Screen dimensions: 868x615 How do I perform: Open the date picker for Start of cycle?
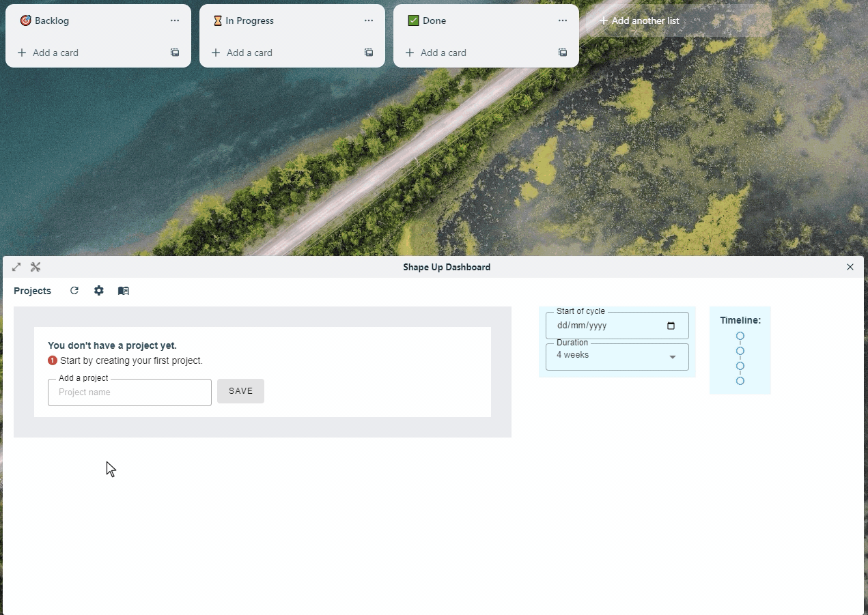pos(671,326)
